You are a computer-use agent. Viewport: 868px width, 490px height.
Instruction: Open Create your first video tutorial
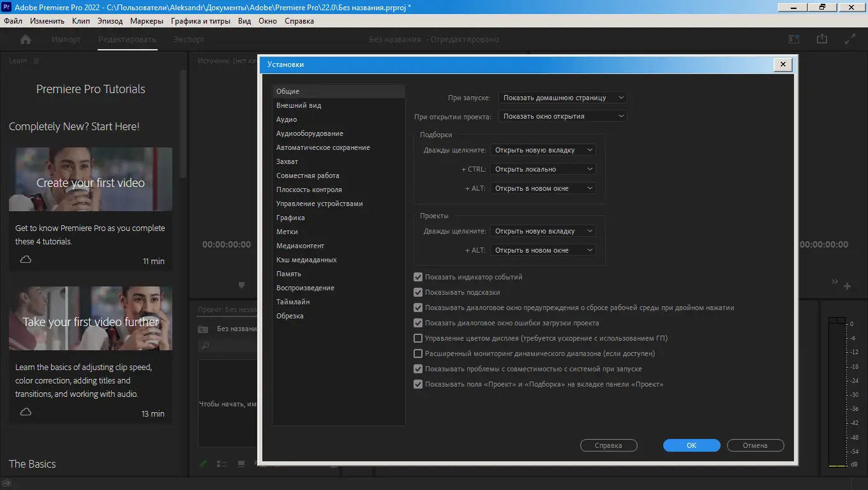tap(91, 179)
